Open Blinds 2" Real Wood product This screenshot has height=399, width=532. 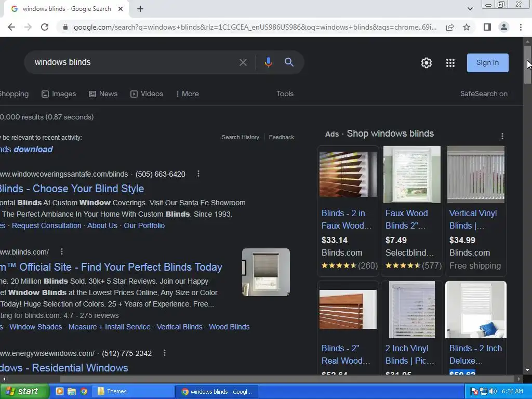pos(345,354)
